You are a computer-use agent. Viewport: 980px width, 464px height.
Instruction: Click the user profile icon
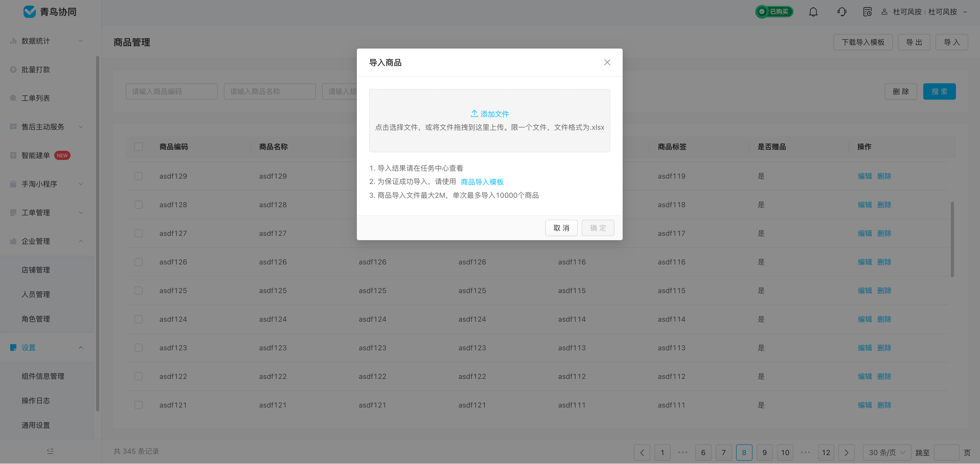click(x=884, y=12)
